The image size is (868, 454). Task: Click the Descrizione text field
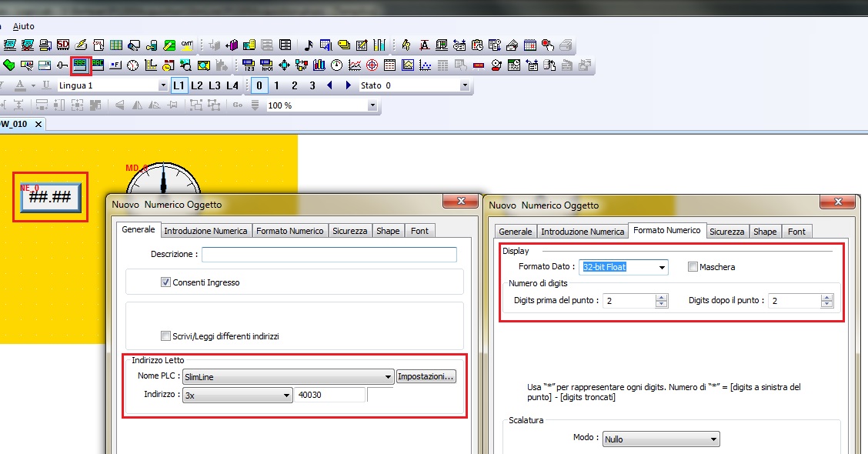click(329, 254)
